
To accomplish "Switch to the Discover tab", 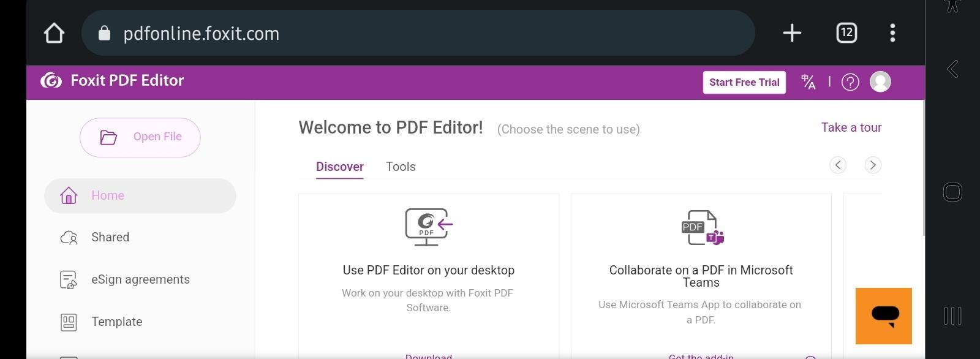I will [x=340, y=167].
